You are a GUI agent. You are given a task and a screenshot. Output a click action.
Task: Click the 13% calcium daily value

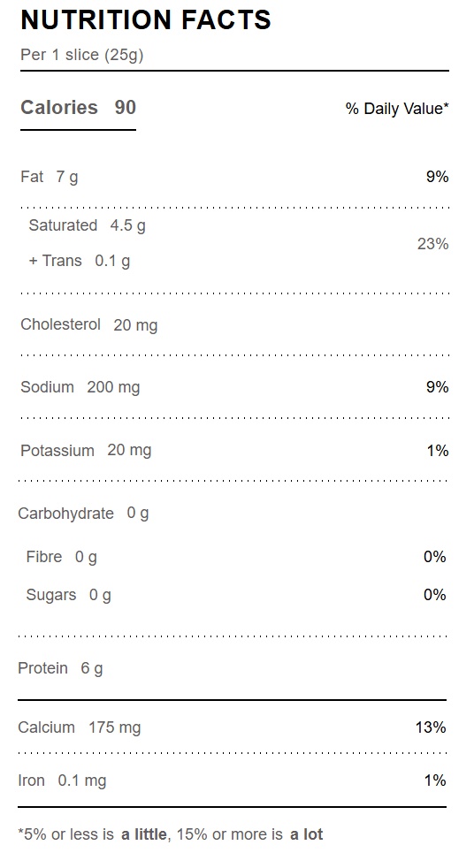coord(431,727)
